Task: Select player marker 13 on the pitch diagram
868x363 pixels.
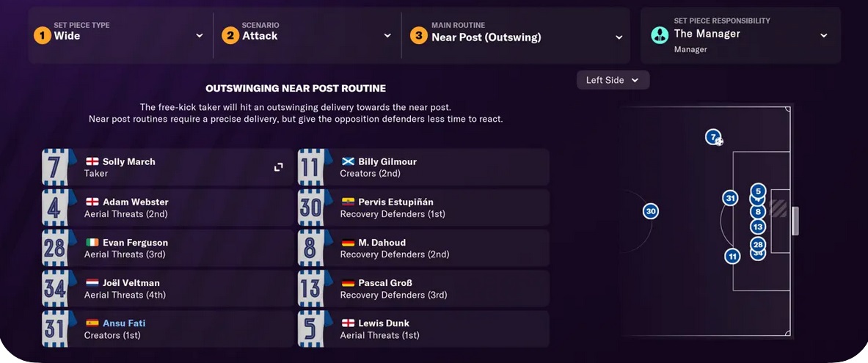Action: [x=758, y=227]
